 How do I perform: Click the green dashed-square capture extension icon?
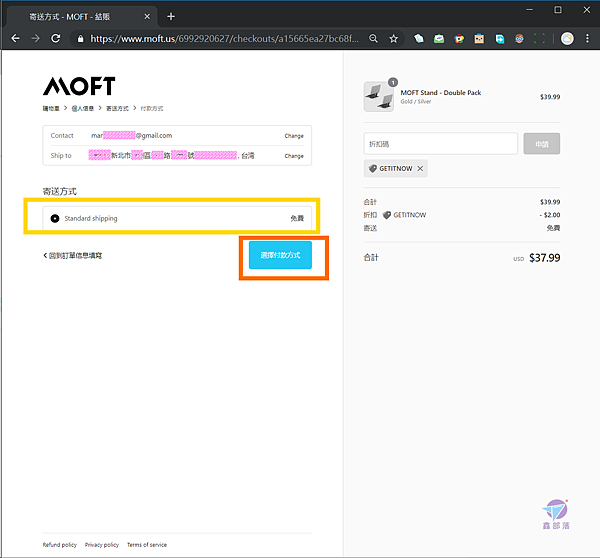(539, 38)
